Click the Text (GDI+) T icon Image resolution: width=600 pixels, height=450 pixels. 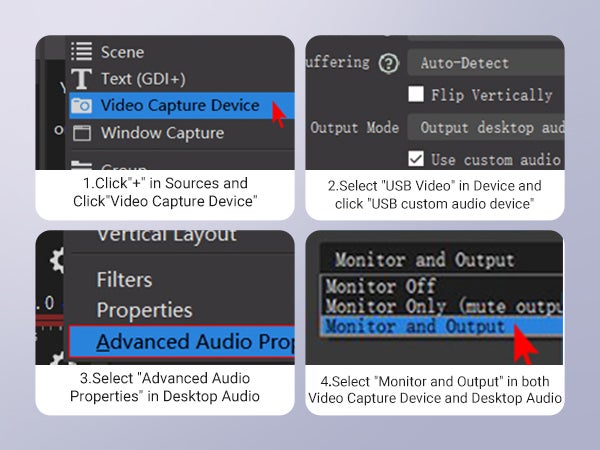(81, 79)
